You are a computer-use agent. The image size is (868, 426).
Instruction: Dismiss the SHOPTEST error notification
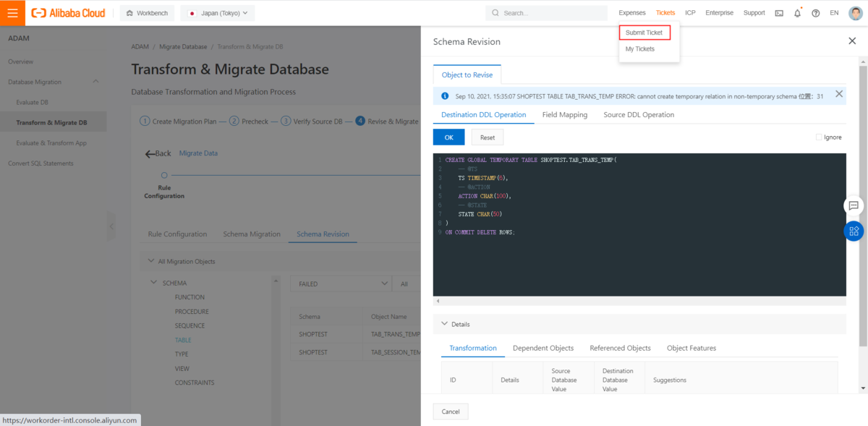[839, 94]
